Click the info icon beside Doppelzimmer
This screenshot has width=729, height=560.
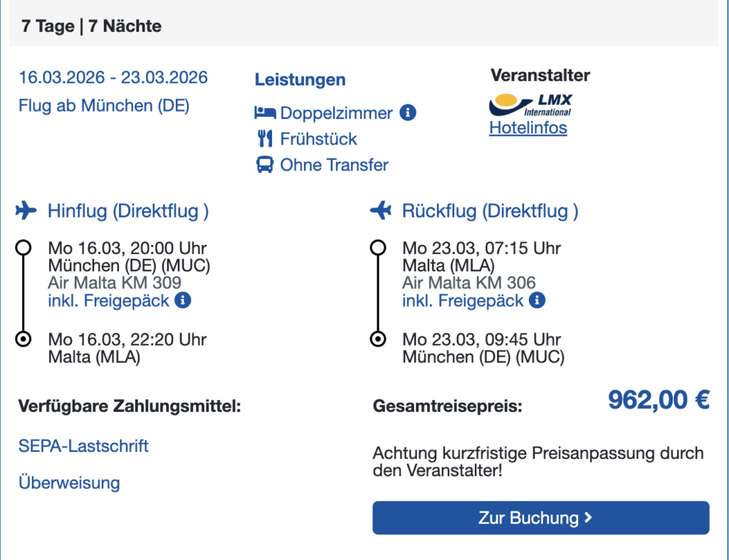408,112
